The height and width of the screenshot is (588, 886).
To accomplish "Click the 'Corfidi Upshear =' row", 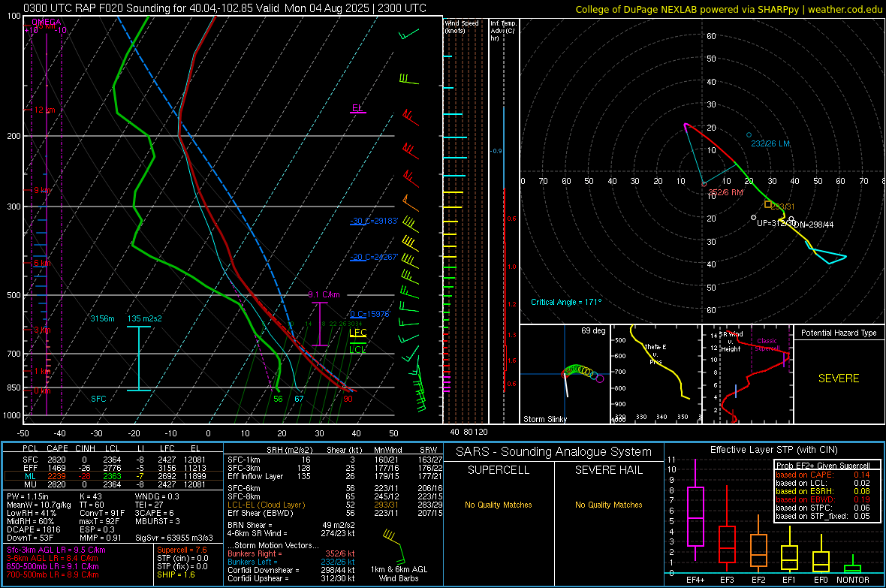I will point(291,578).
